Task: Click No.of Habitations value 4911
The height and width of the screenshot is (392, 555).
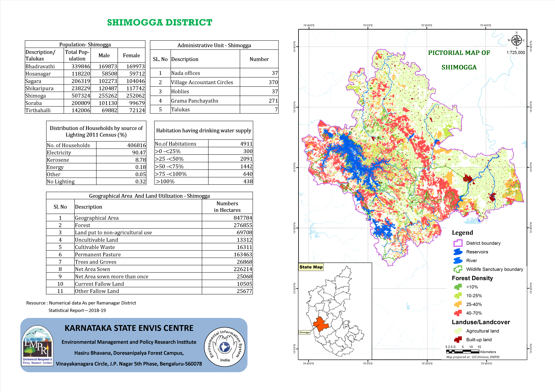Action: coord(246,144)
